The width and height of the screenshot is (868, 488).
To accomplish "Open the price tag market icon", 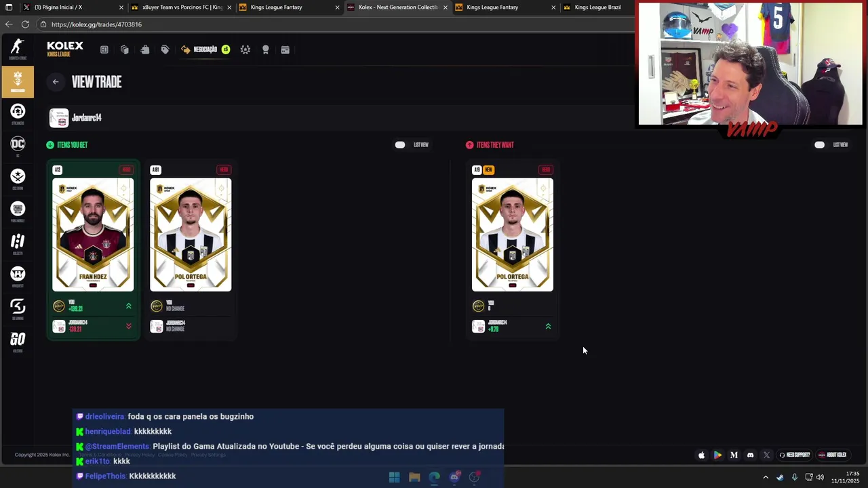I will 165,49.
